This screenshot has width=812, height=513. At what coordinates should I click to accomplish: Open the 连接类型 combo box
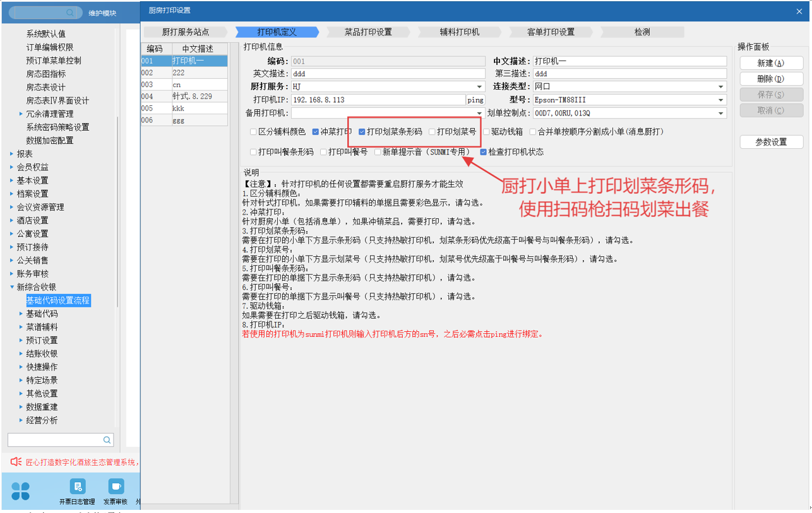point(721,86)
